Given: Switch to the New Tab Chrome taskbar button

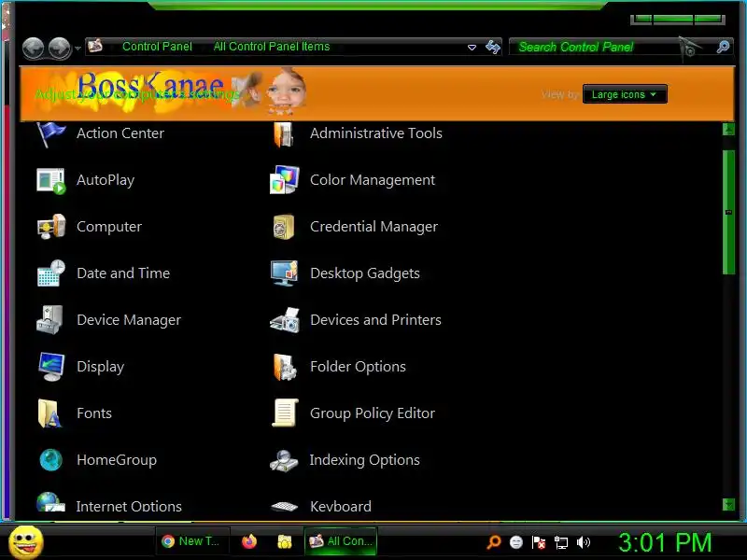Looking at the screenshot, I should (192, 541).
